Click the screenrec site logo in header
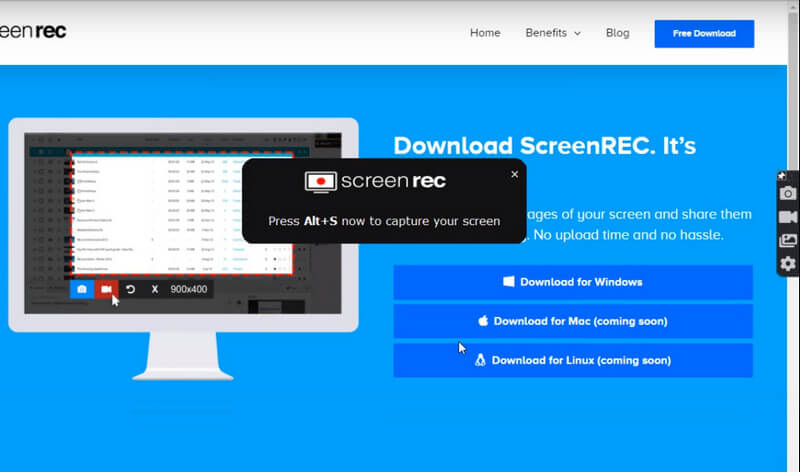This screenshot has width=800, height=472. (x=33, y=31)
